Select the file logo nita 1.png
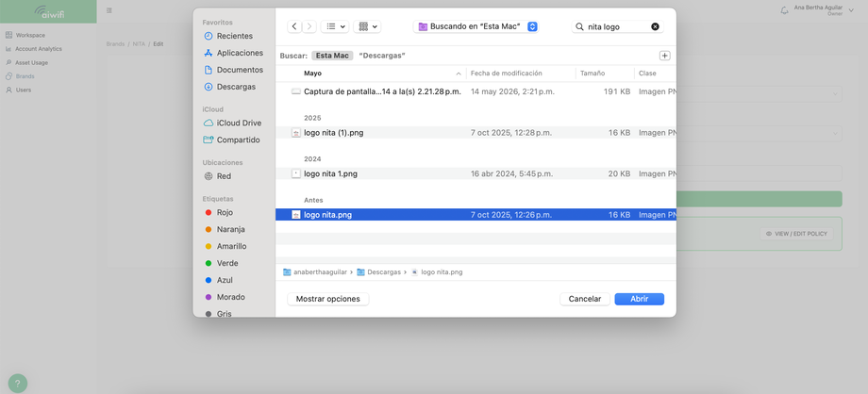The width and height of the screenshot is (868, 394). coord(476,173)
